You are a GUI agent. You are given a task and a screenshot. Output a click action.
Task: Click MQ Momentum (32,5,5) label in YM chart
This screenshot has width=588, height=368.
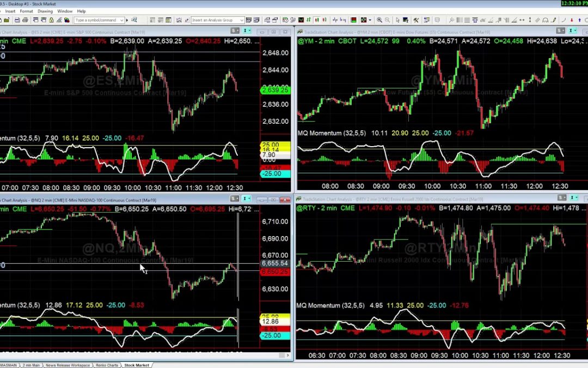click(332, 133)
